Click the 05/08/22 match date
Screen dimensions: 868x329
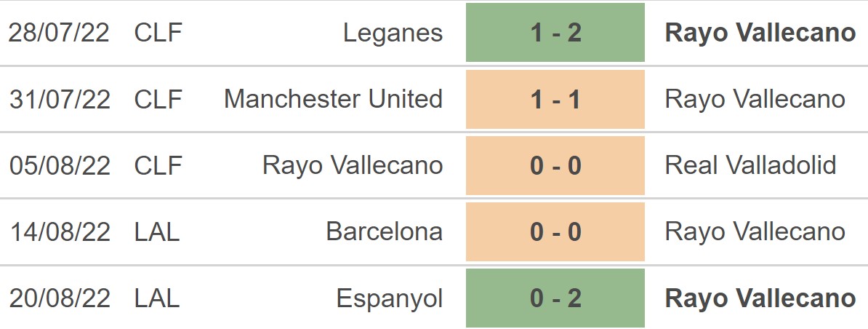[x=60, y=165]
